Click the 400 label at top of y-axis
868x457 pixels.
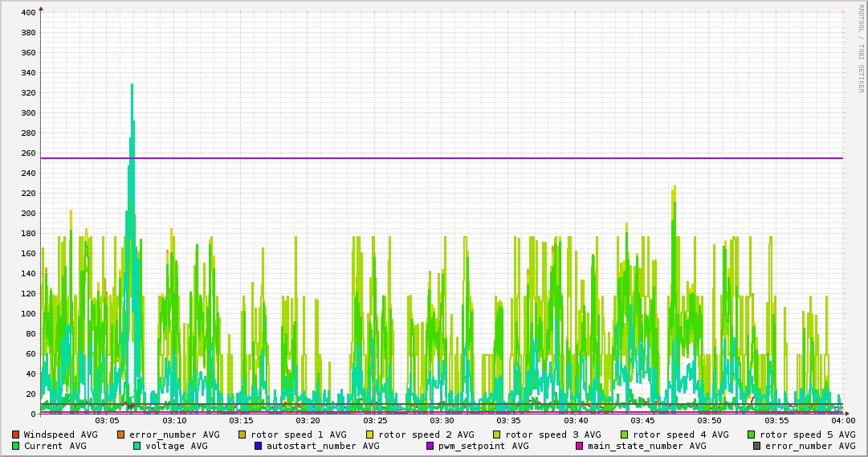28,13
